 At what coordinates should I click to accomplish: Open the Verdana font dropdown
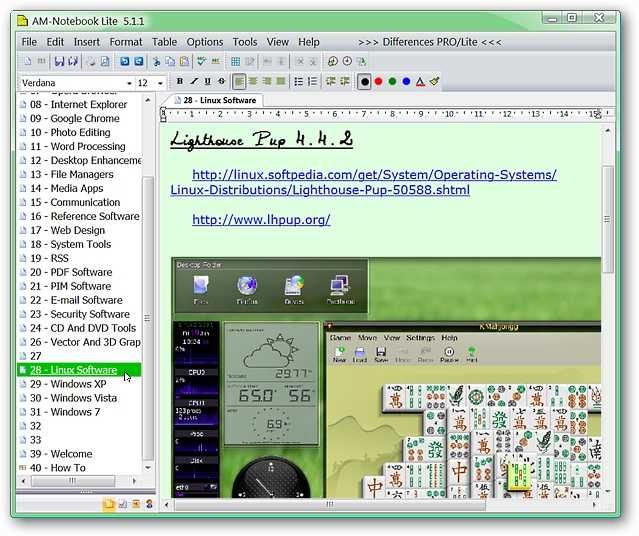tap(129, 83)
